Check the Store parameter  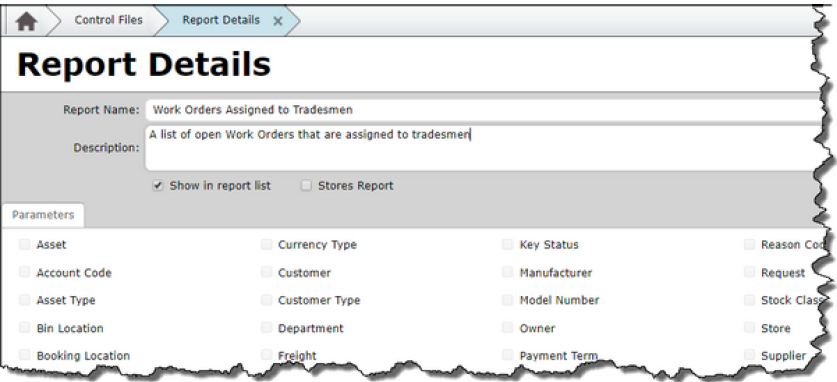pos(750,328)
